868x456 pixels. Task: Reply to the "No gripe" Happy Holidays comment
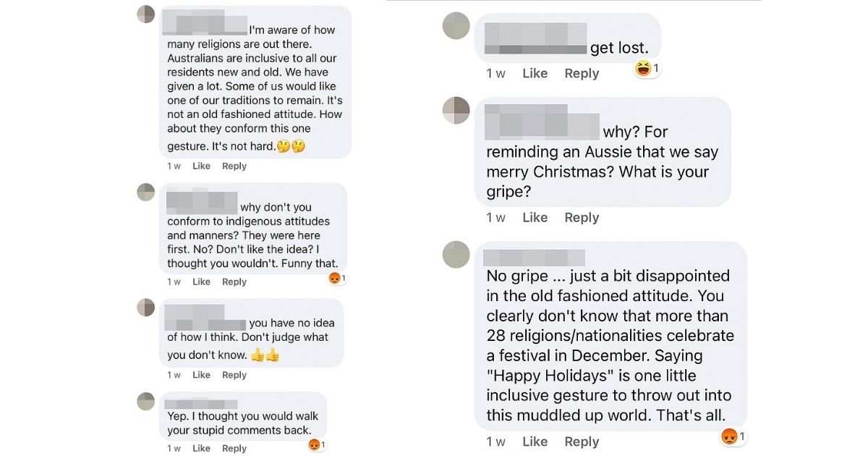582,442
